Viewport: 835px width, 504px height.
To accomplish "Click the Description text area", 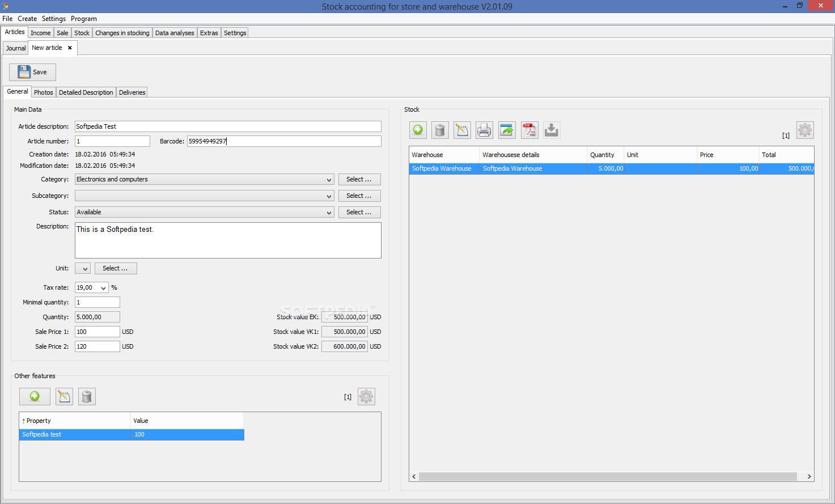I will pos(228,240).
